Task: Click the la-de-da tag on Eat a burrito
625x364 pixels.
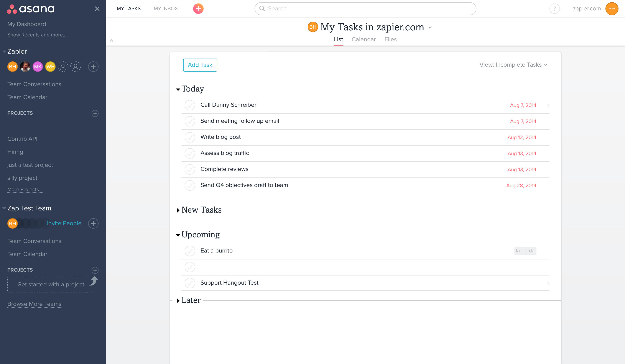Action: click(525, 251)
